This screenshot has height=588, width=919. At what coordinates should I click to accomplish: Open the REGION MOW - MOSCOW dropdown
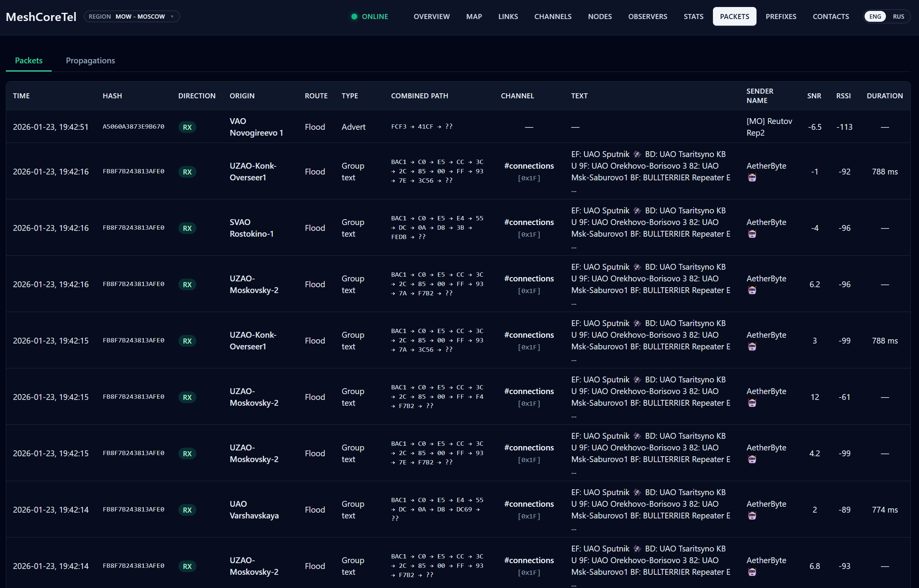click(x=131, y=16)
